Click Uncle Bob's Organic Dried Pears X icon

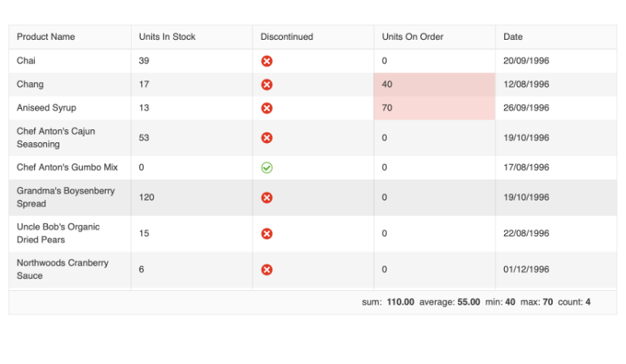point(267,234)
